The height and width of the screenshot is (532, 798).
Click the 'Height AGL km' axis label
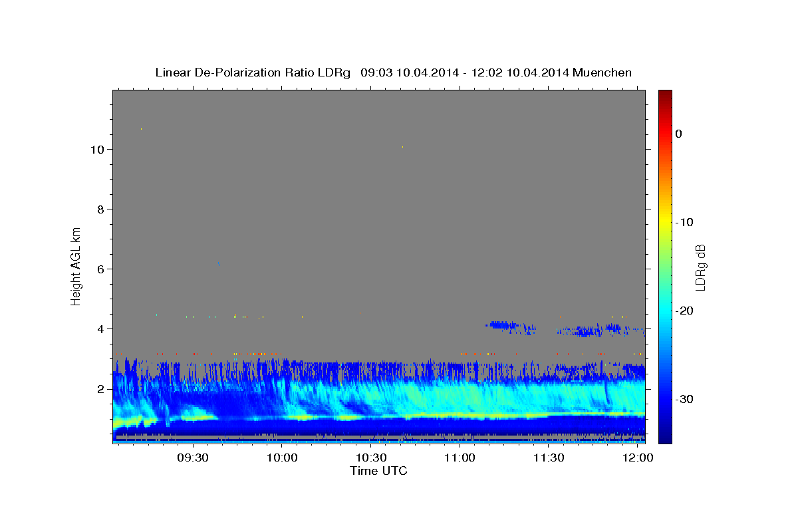[76, 265]
